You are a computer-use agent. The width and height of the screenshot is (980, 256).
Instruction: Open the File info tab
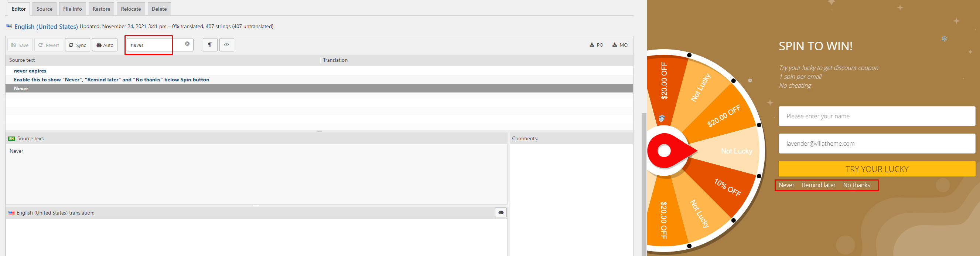click(72, 9)
